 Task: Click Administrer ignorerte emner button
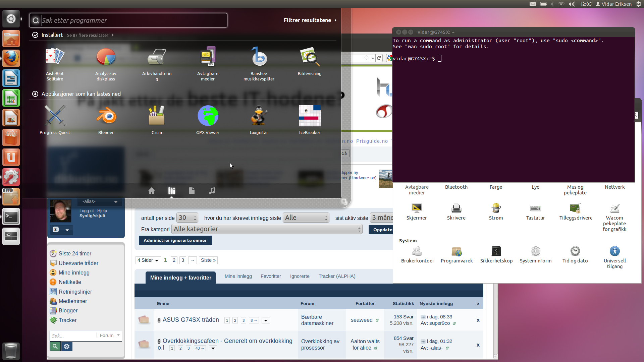click(175, 240)
